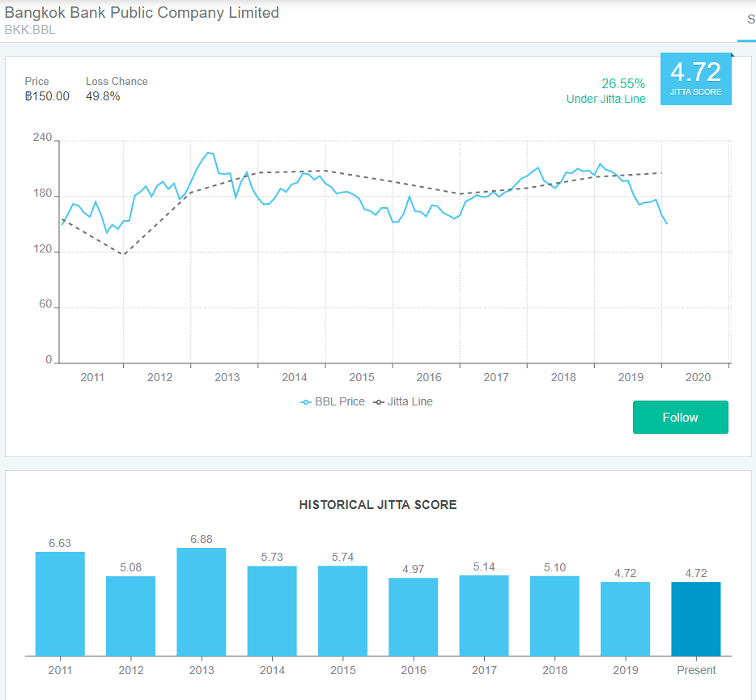Screen dimensions: 756x700
Task: Toggle BBL Price legend entry
Action: 333,401
